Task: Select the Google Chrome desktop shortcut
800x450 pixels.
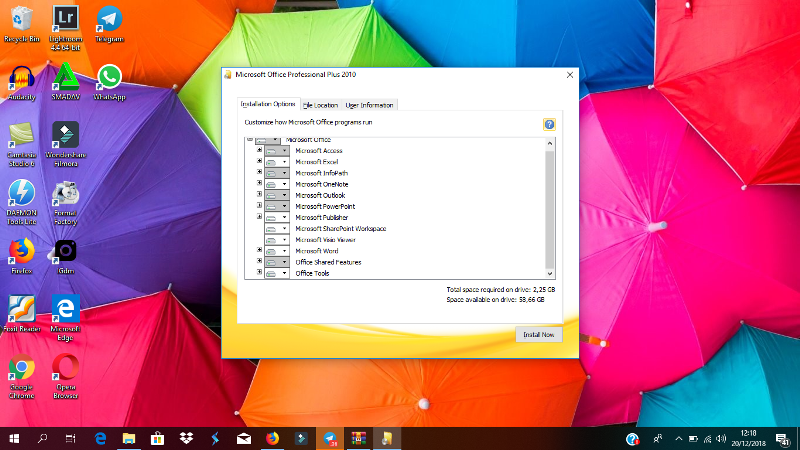Action: pyautogui.click(x=21, y=377)
